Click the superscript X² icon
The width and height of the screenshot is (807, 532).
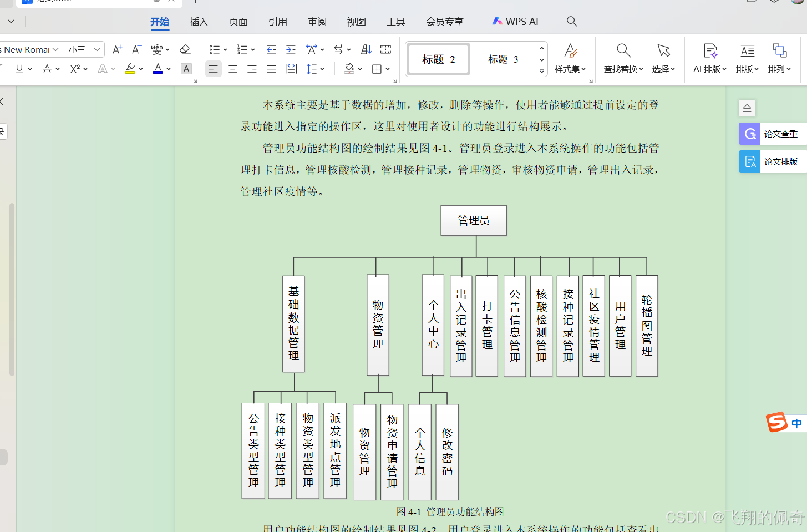click(x=75, y=69)
